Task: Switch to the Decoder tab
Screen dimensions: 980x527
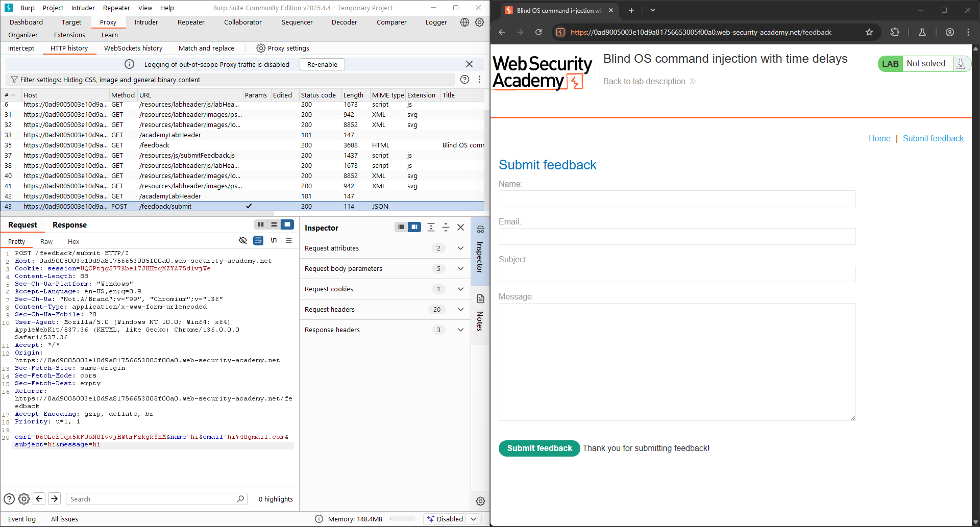Action: coord(345,22)
